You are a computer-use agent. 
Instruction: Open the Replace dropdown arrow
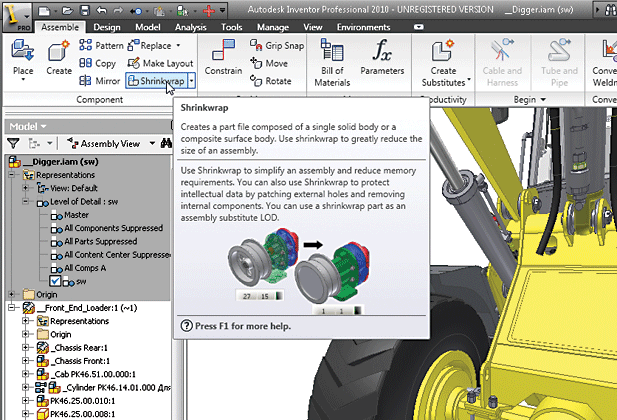(x=178, y=45)
